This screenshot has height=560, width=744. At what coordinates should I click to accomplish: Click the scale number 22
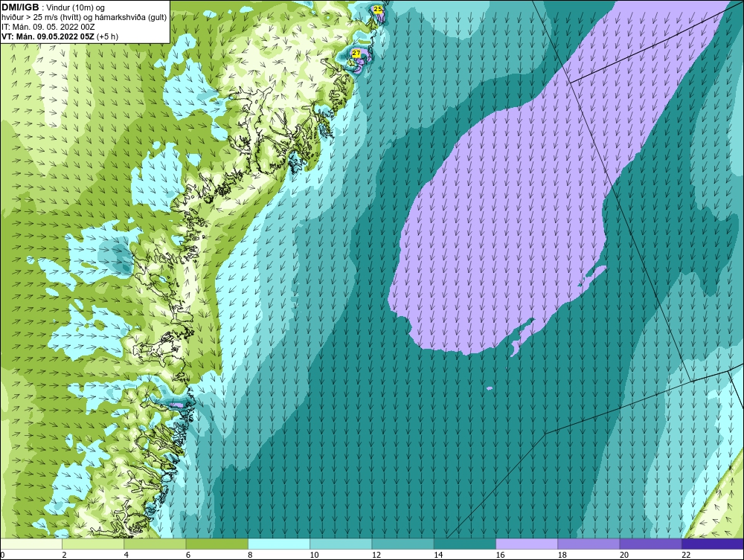point(687,556)
